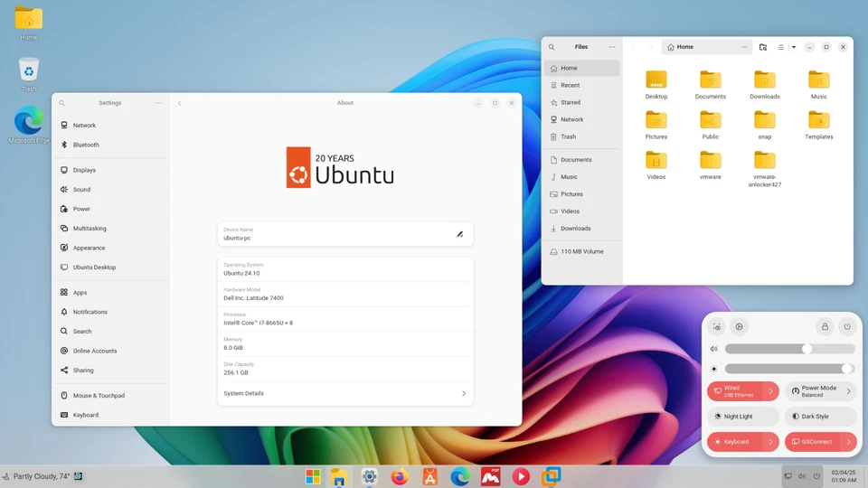
Task: Expand Power Mode options arrow
Action: [x=849, y=391]
